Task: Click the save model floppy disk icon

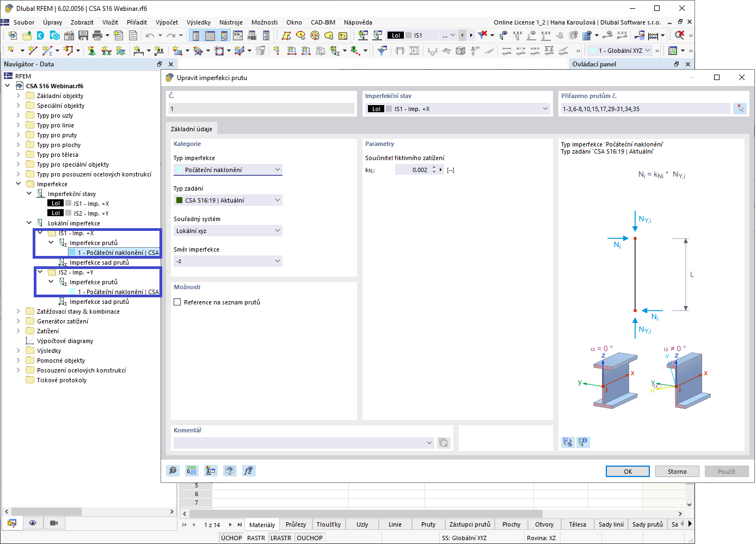Action: (x=83, y=35)
